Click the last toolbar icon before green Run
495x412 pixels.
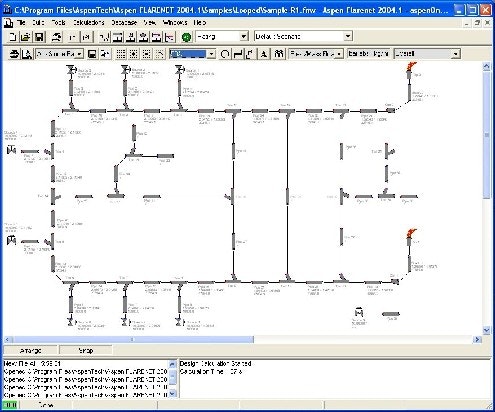[x=170, y=37]
